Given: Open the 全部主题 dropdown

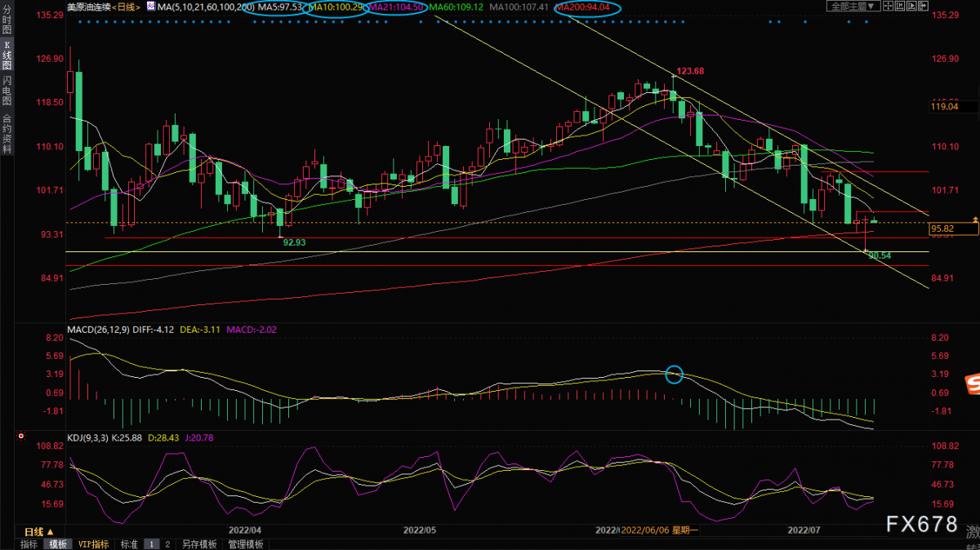Looking at the screenshot, I should point(853,7).
